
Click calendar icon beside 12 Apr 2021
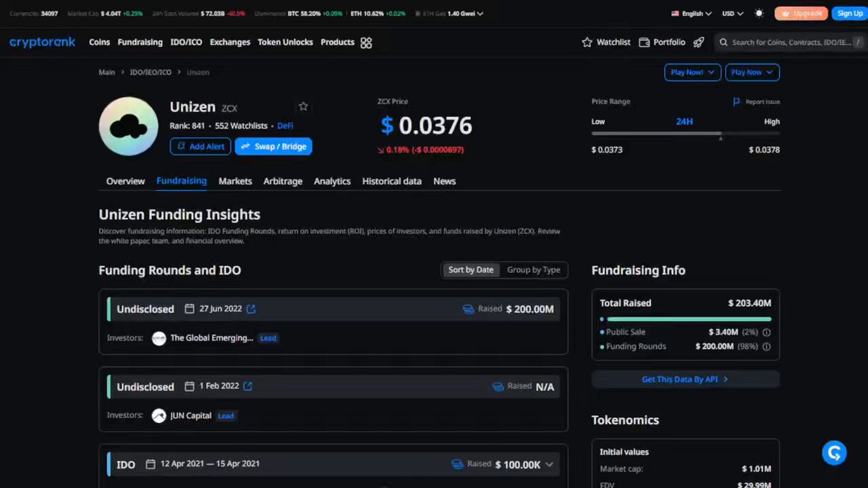click(x=150, y=464)
